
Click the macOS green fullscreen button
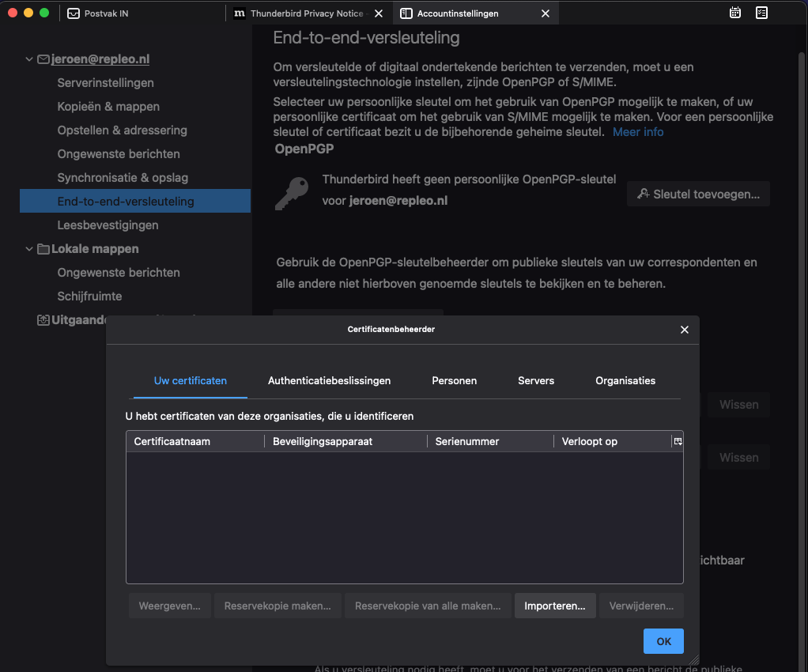(44, 13)
